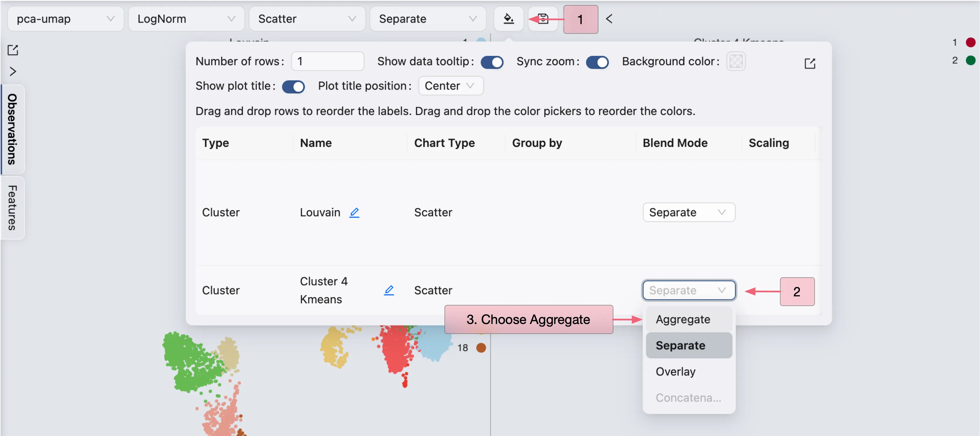Choose Aggregate from the blend mode list
Screen dimensions: 980x436
[683, 319]
